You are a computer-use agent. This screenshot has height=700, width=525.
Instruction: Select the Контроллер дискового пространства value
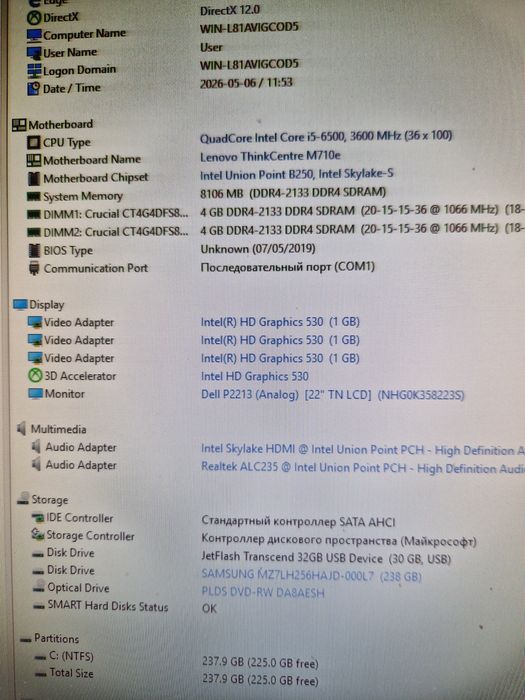[x=339, y=541]
